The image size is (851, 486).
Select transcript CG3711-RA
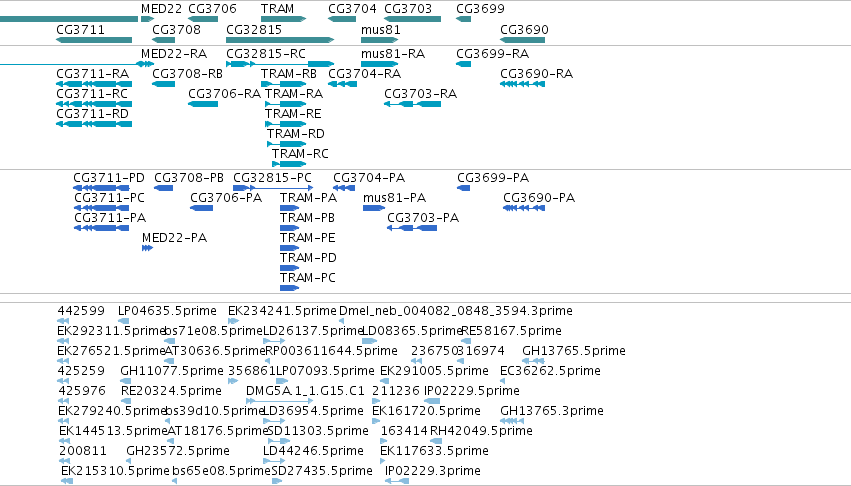coord(93,74)
